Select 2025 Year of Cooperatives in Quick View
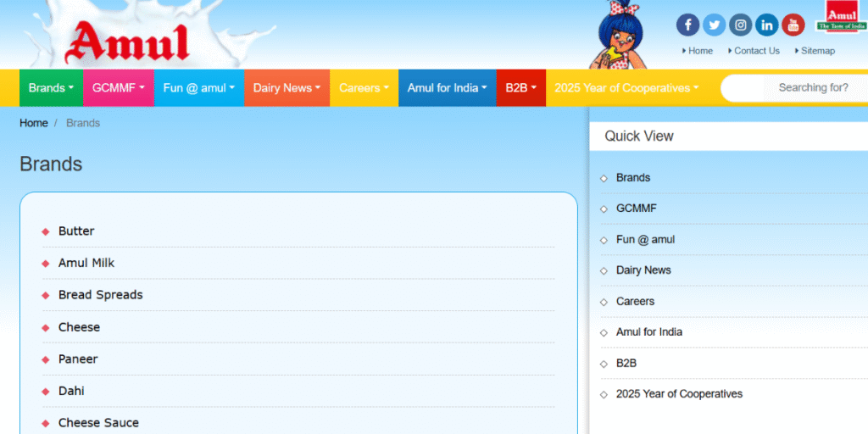 (679, 394)
